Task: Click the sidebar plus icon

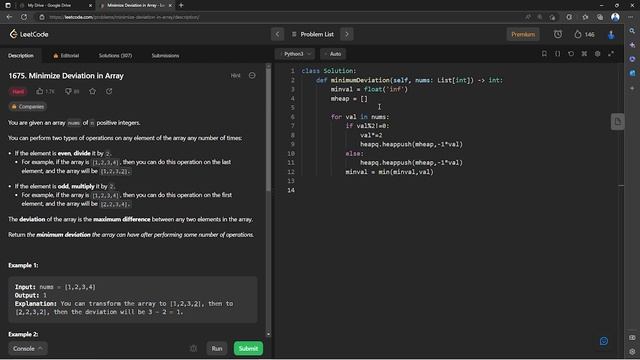Action: click(x=632, y=88)
